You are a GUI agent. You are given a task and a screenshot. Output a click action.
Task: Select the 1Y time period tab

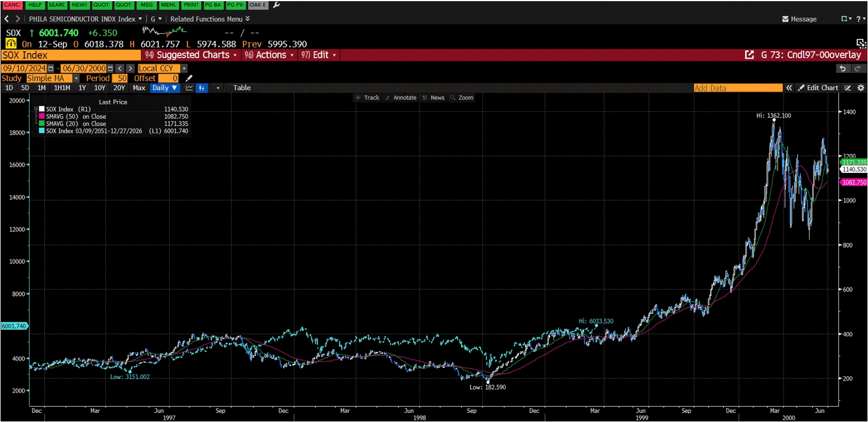point(81,88)
